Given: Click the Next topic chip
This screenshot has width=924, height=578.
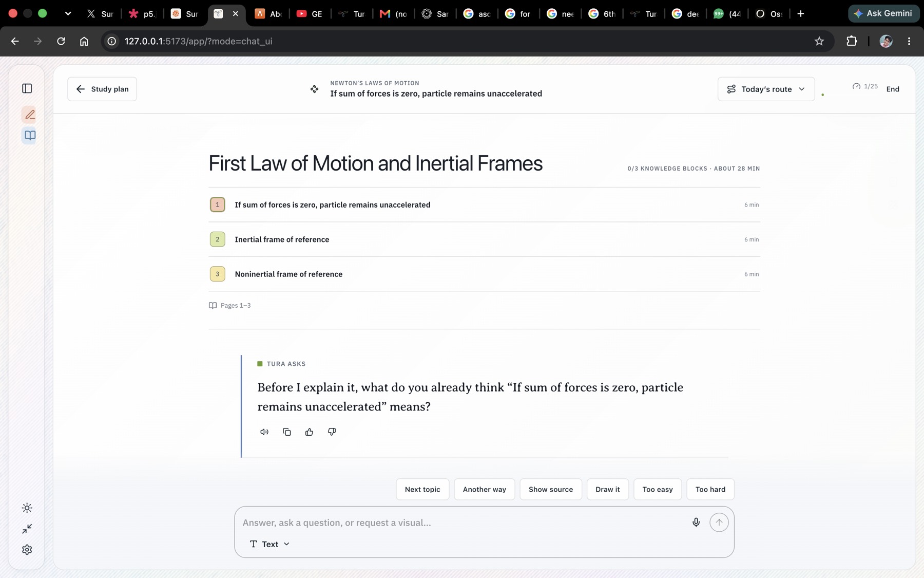Looking at the screenshot, I should [x=422, y=490].
